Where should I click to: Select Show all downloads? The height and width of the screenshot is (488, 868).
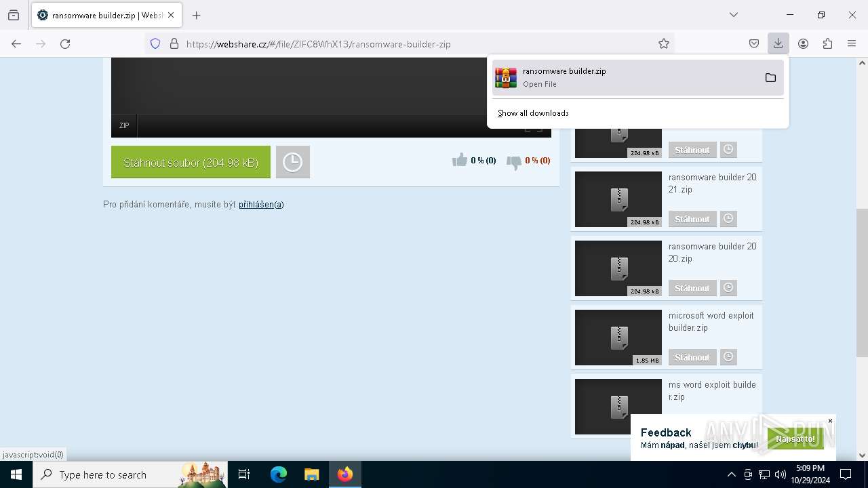point(533,113)
